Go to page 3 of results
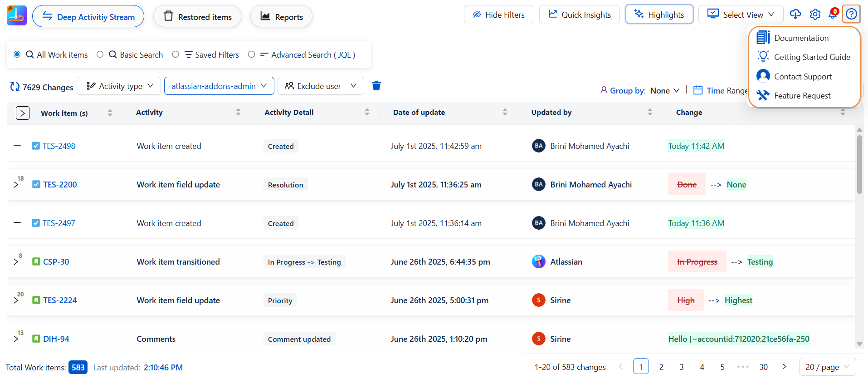 click(682, 367)
